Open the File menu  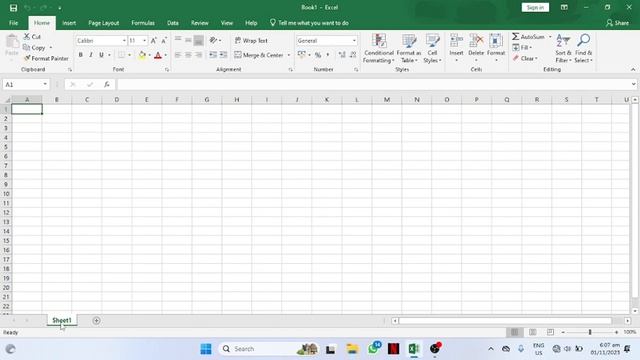point(13,23)
